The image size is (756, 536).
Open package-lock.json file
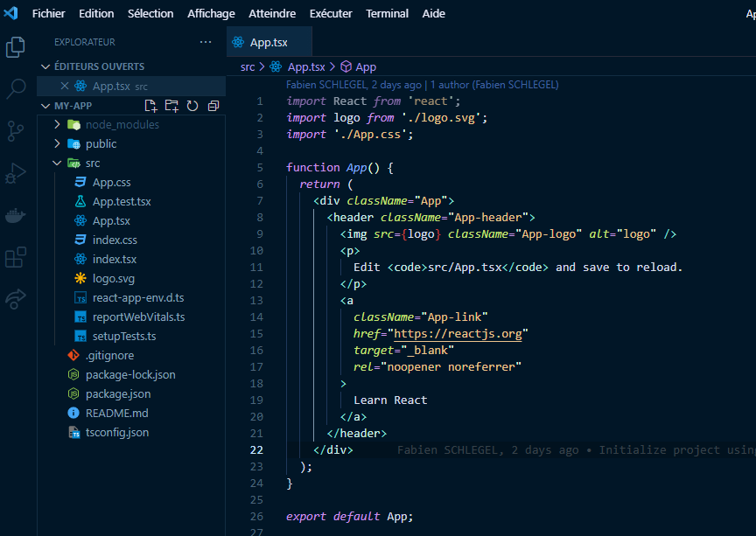coord(130,374)
